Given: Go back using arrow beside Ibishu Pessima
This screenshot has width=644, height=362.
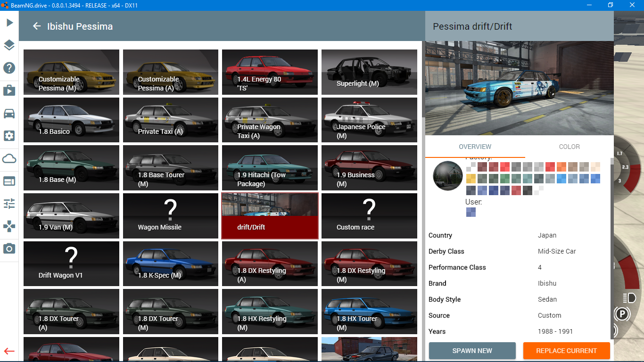Looking at the screenshot, I should click(x=37, y=26).
